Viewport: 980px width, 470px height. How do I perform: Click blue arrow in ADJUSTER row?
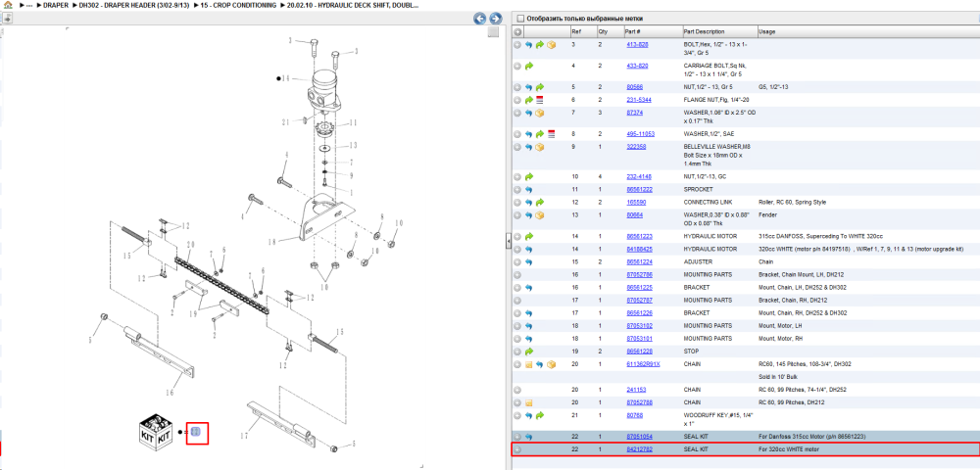[529, 262]
